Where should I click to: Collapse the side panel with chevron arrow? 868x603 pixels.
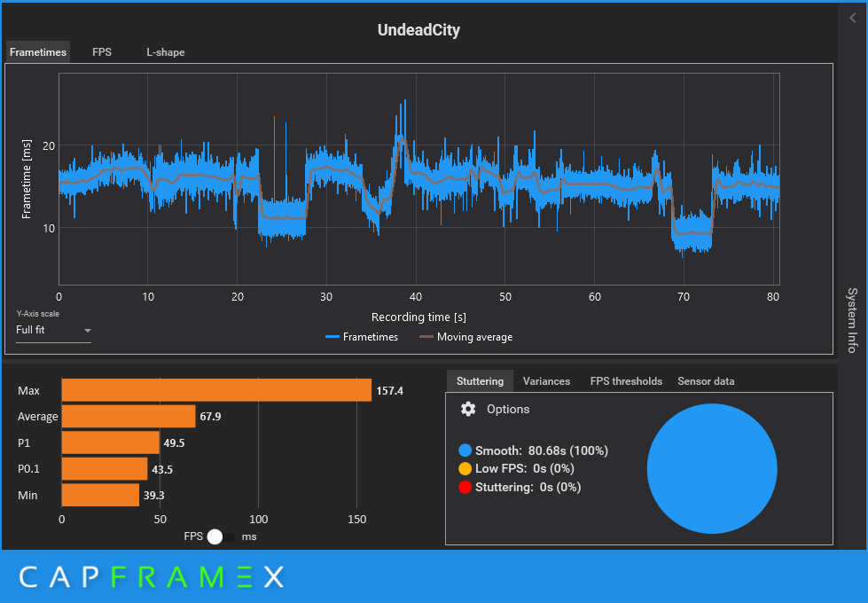click(x=853, y=19)
